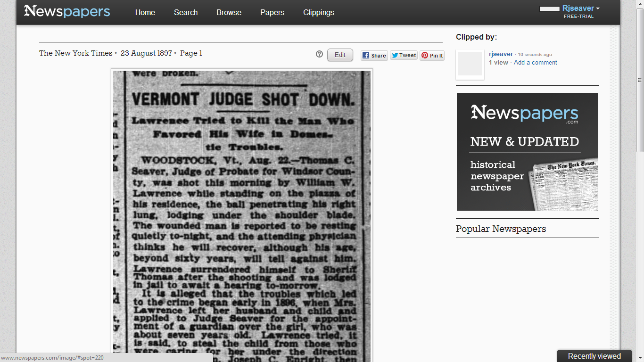
Task: Click the Edit button
Action: (340, 55)
